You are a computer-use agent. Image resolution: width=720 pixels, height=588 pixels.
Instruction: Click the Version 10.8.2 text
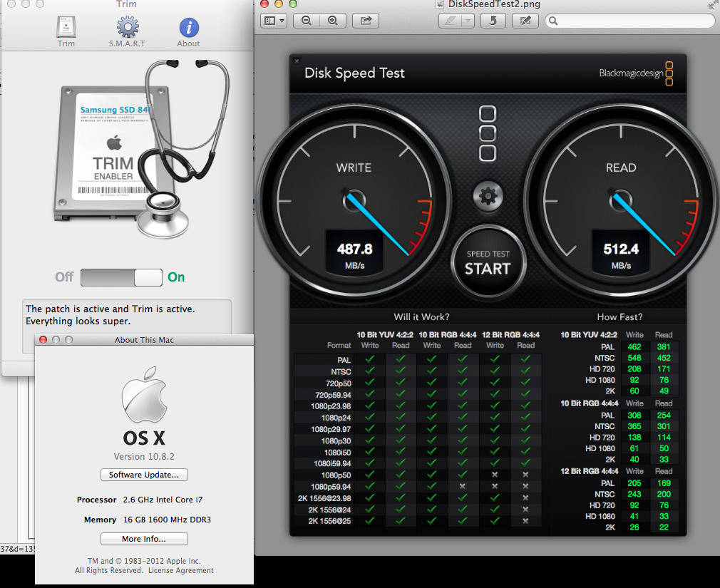pyautogui.click(x=144, y=457)
